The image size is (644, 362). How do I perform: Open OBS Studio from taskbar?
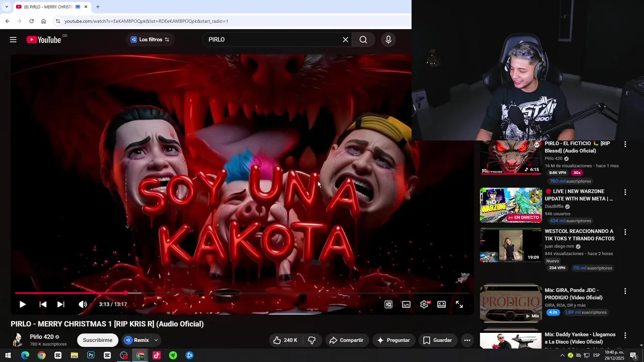(x=124, y=355)
